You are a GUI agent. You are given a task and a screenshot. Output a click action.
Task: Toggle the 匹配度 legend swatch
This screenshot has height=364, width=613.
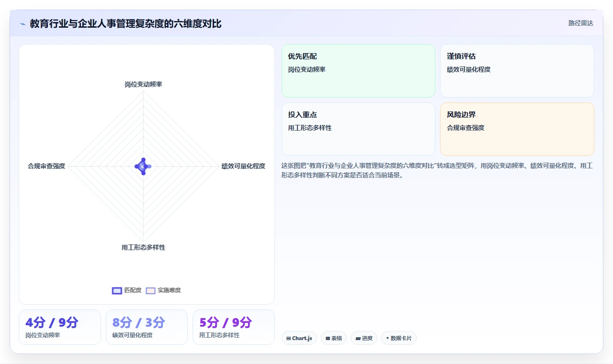pyautogui.click(x=117, y=290)
